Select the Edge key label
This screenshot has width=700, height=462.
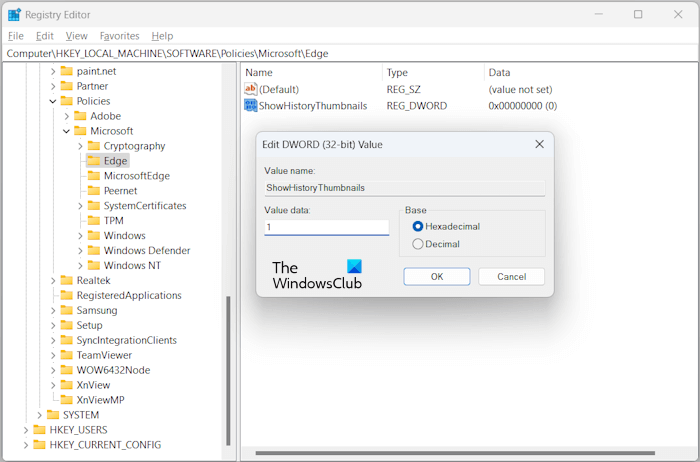(115, 161)
